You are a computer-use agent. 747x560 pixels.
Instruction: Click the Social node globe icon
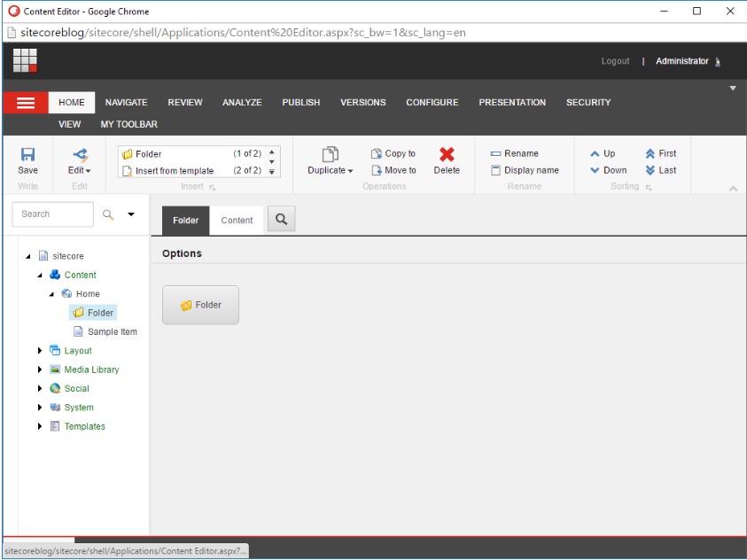click(55, 389)
